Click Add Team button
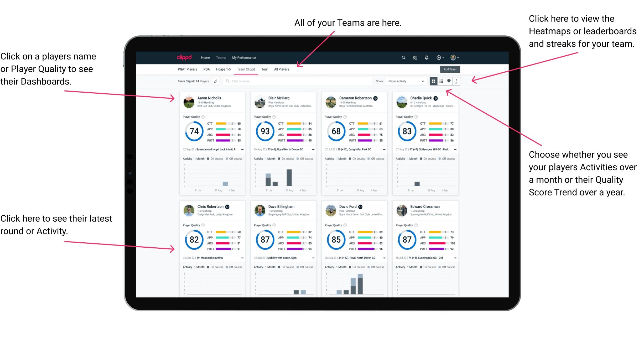Screen dimensions: 644x346 [x=450, y=70]
